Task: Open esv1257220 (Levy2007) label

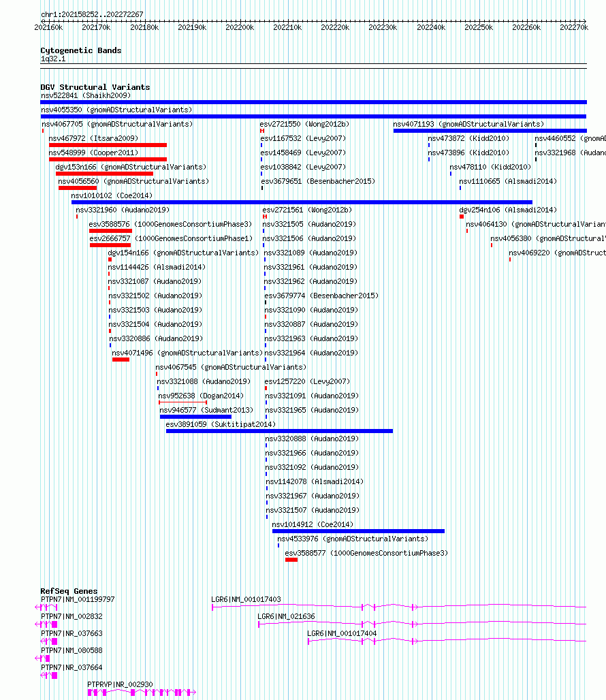Action: pyautogui.click(x=307, y=381)
